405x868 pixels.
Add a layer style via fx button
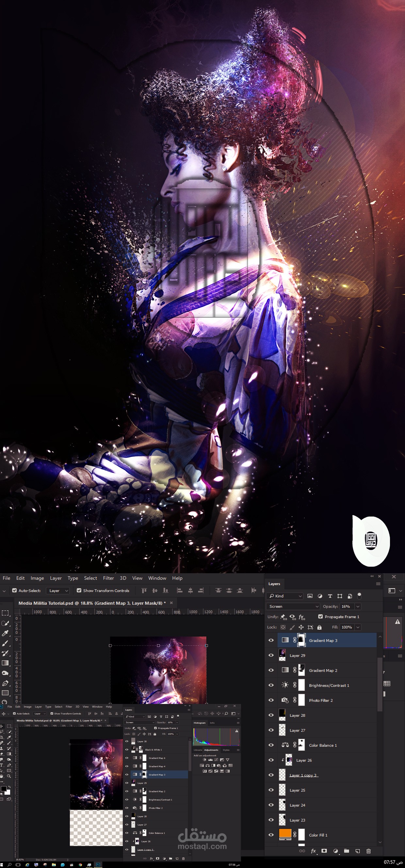click(314, 851)
